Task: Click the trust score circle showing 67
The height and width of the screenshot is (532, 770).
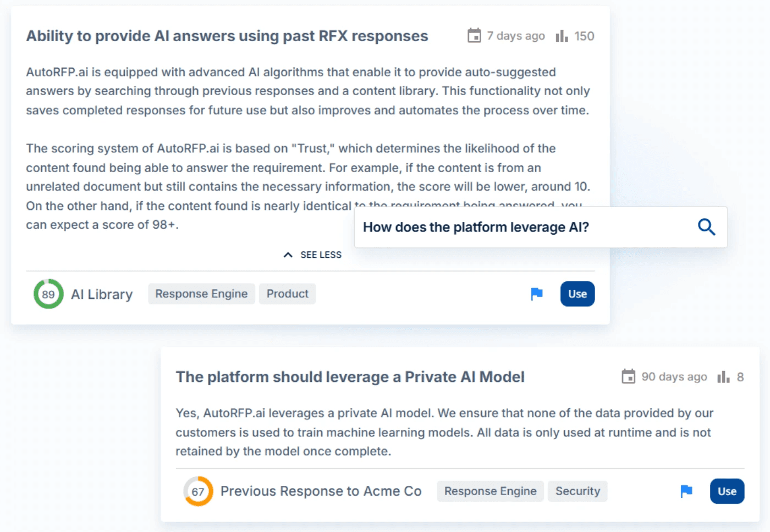Action: click(x=197, y=491)
